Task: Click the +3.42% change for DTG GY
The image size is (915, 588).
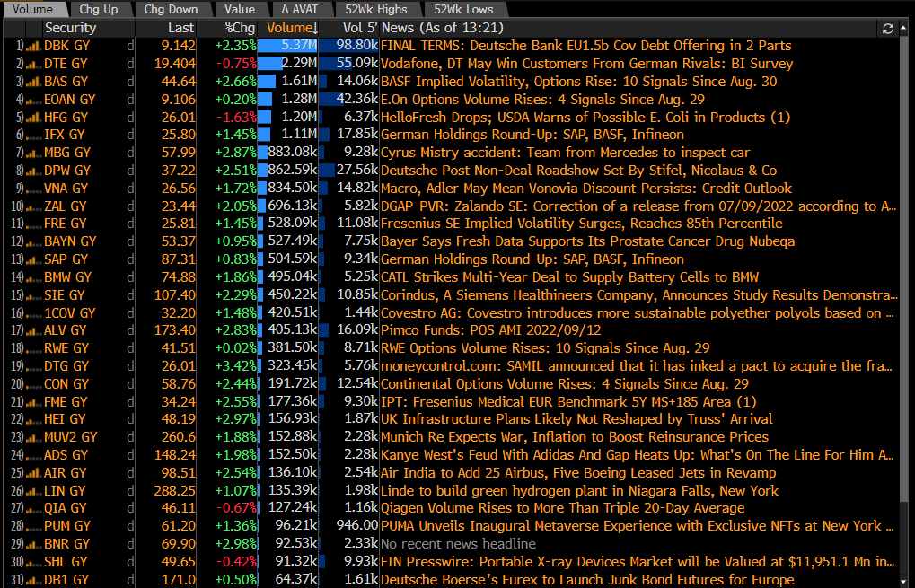Action: pyautogui.click(x=236, y=365)
